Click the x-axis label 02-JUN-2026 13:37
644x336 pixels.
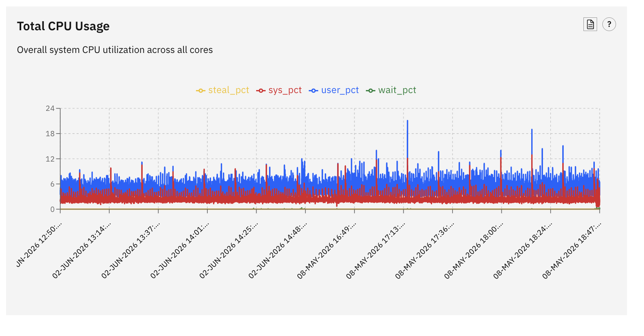pyautogui.click(x=131, y=250)
